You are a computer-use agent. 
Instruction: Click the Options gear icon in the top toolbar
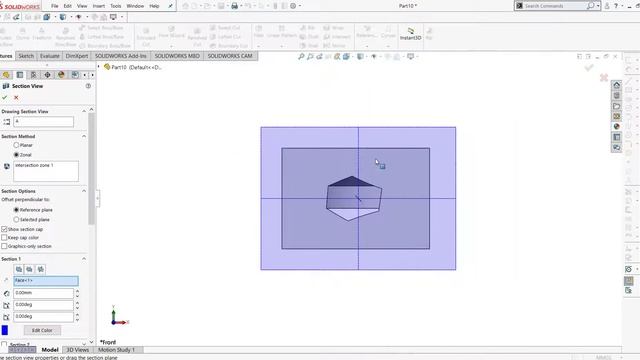point(293,6)
